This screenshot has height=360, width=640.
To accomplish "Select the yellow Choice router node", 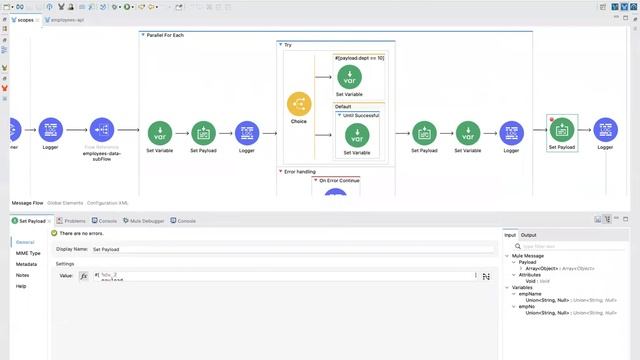I will 299,104.
